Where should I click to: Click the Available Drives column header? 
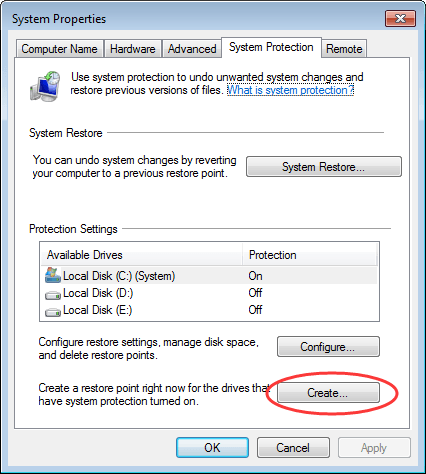pyautogui.click(x=141, y=255)
